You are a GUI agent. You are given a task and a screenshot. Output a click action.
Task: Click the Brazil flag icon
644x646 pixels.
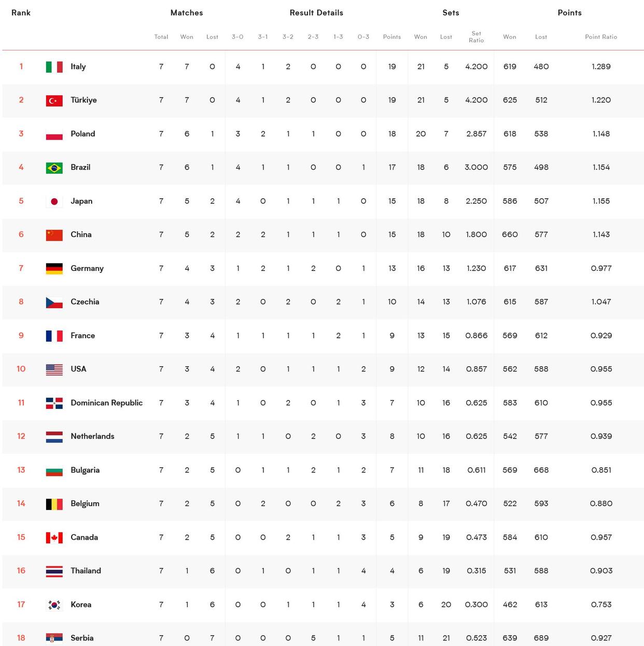pyautogui.click(x=54, y=167)
